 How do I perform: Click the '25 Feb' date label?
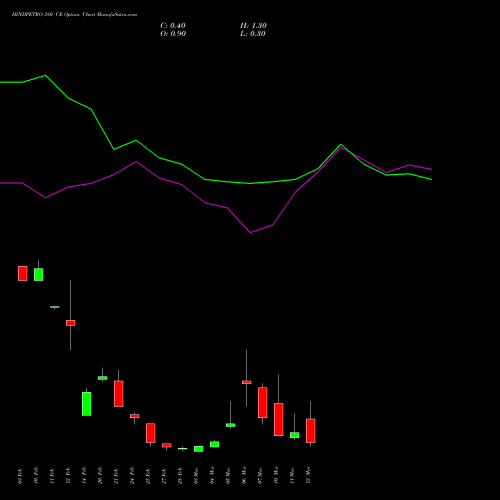(148, 476)
